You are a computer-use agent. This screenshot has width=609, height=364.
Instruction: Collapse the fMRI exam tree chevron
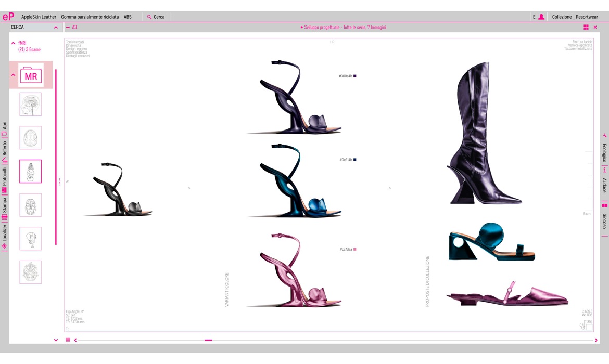(14, 43)
